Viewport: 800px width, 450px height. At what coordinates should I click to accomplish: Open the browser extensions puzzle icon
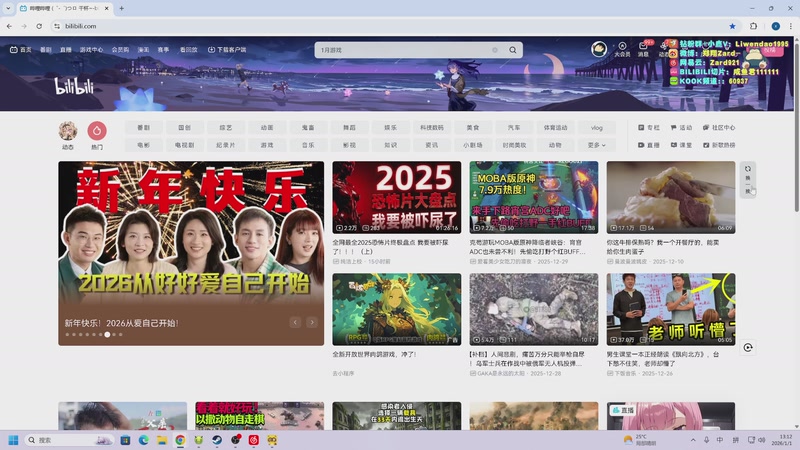tap(754, 26)
